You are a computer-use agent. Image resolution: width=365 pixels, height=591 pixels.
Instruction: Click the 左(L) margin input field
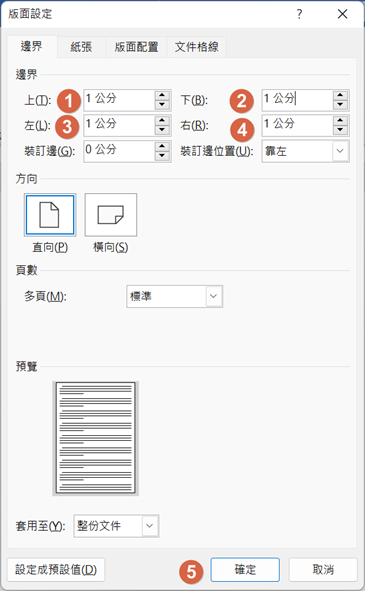tap(119, 125)
